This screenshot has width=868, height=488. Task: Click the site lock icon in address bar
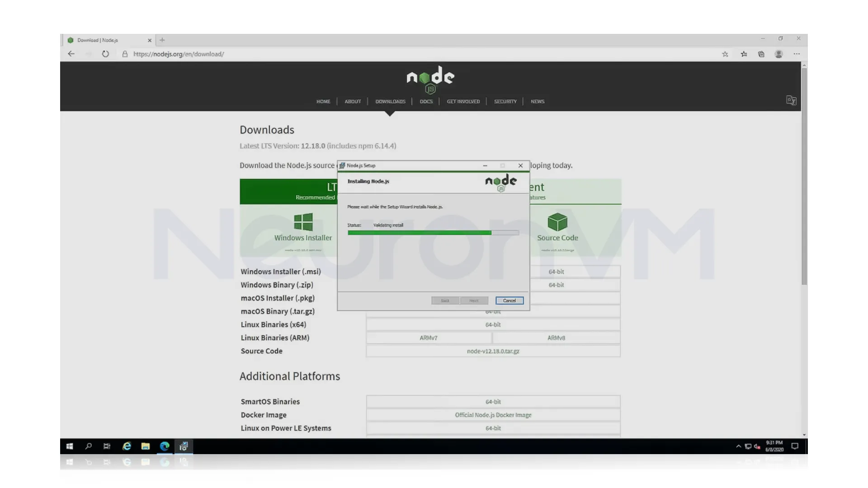pyautogui.click(x=125, y=54)
